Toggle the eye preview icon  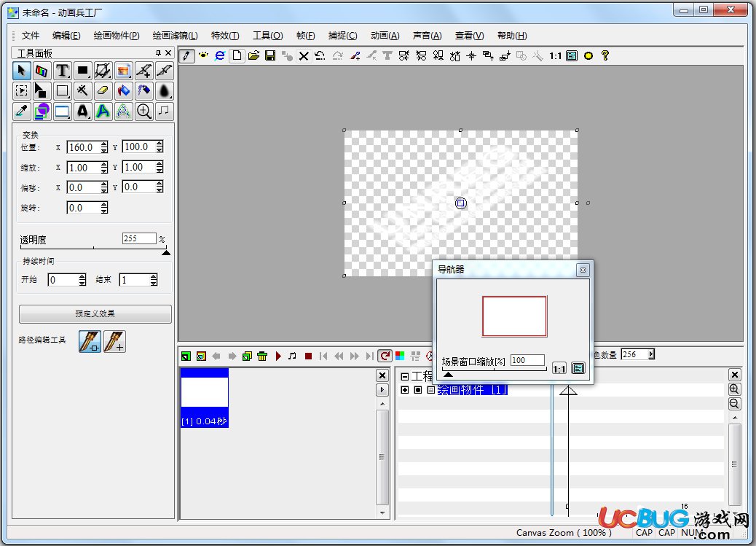[x=203, y=56]
